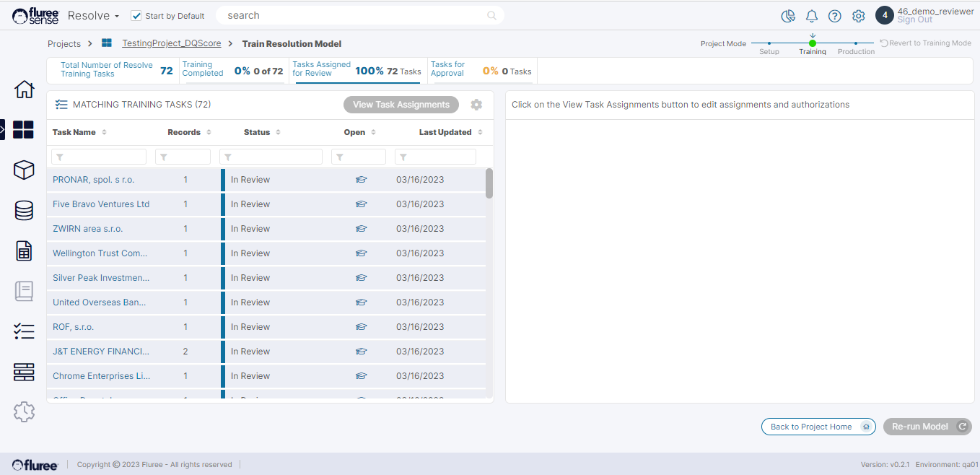Open the database icon in left sidebar

click(x=24, y=210)
